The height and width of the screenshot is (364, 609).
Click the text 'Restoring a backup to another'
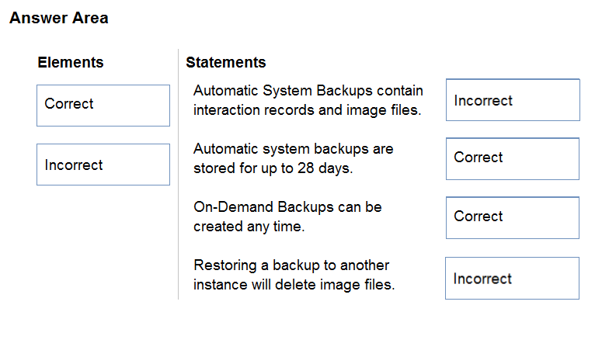(291, 265)
